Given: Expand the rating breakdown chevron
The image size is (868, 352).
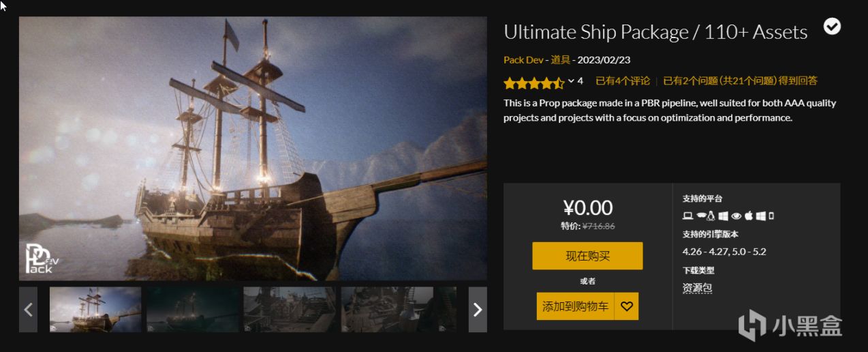Looking at the screenshot, I should point(571,81).
